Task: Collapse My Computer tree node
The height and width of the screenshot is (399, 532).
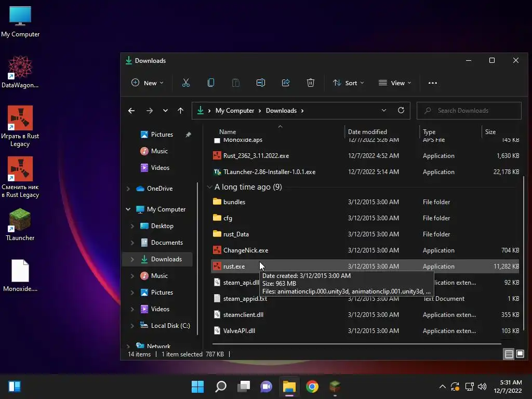Action: (x=128, y=209)
